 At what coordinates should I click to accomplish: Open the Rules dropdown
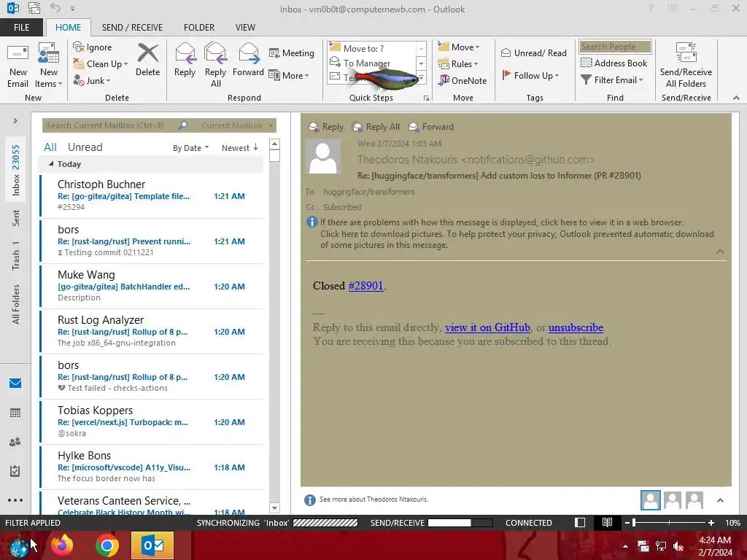click(458, 64)
